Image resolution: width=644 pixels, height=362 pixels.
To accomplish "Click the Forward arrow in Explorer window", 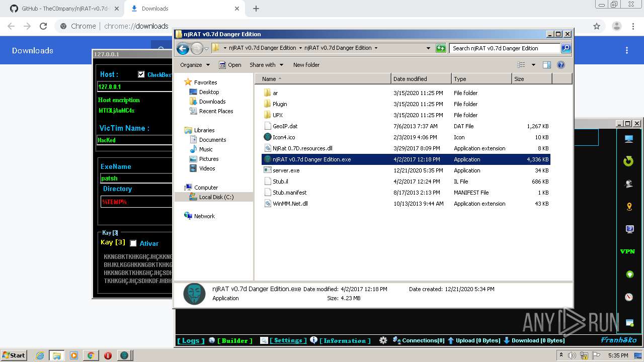I will 197,48.
